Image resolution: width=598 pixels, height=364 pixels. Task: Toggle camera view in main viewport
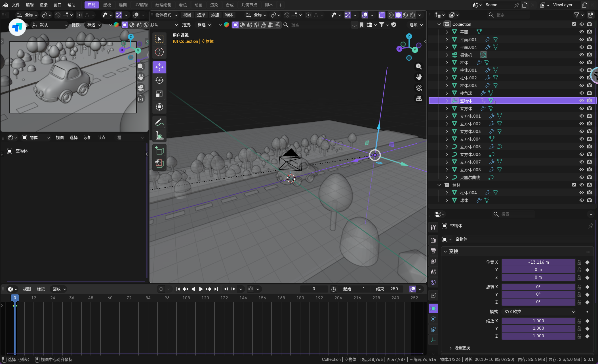(x=419, y=88)
